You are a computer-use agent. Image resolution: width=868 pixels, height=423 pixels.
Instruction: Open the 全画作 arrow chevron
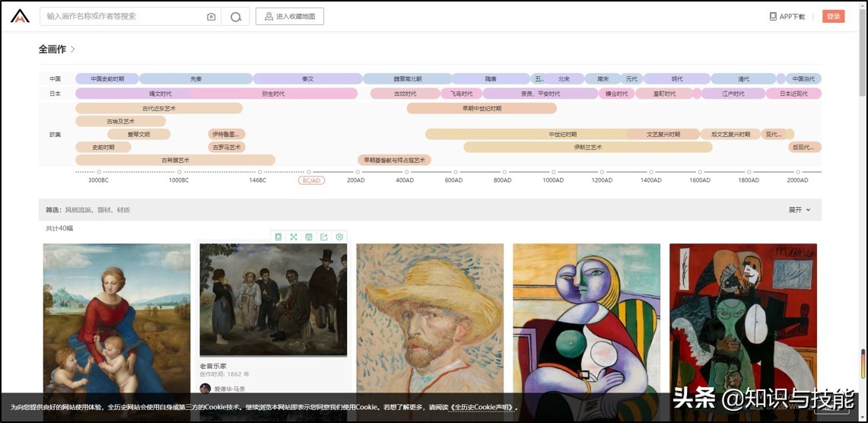click(x=72, y=49)
